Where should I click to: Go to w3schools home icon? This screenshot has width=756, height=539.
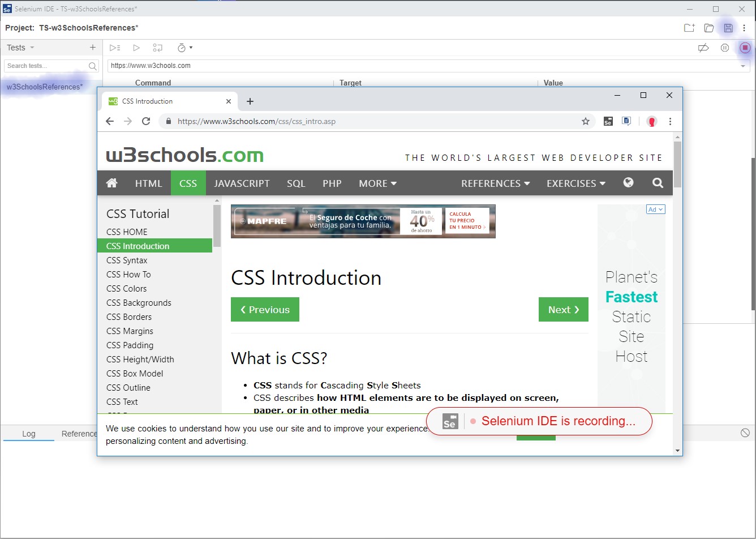(112, 183)
